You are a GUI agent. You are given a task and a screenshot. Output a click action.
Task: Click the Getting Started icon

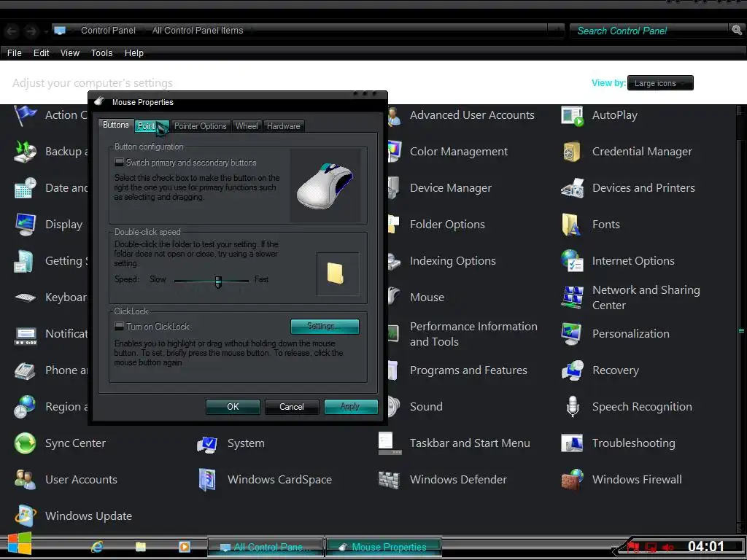24,262
